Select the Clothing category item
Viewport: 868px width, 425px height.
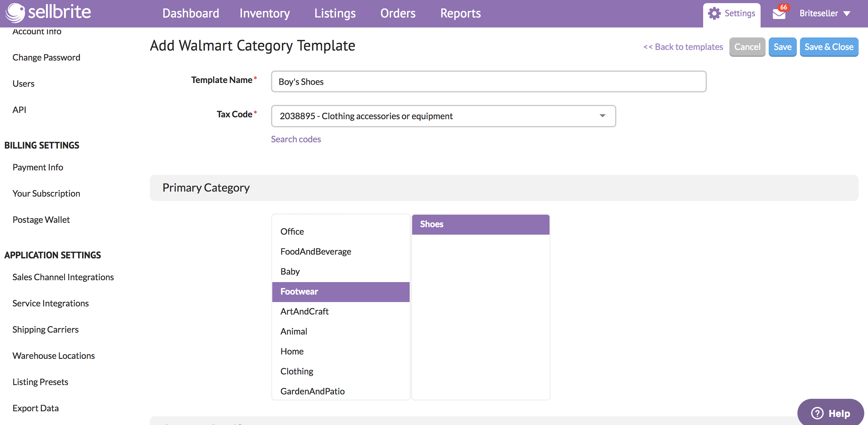[297, 371]
